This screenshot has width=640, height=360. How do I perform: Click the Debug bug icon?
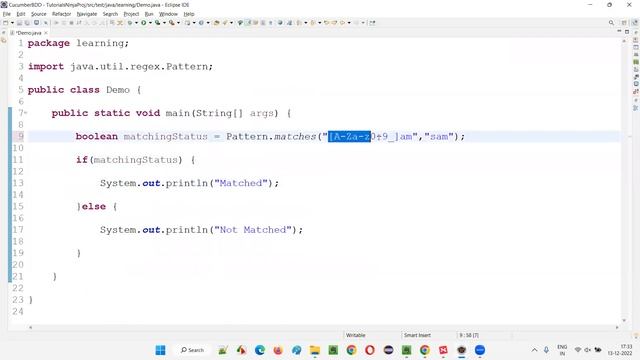point(130,23)
